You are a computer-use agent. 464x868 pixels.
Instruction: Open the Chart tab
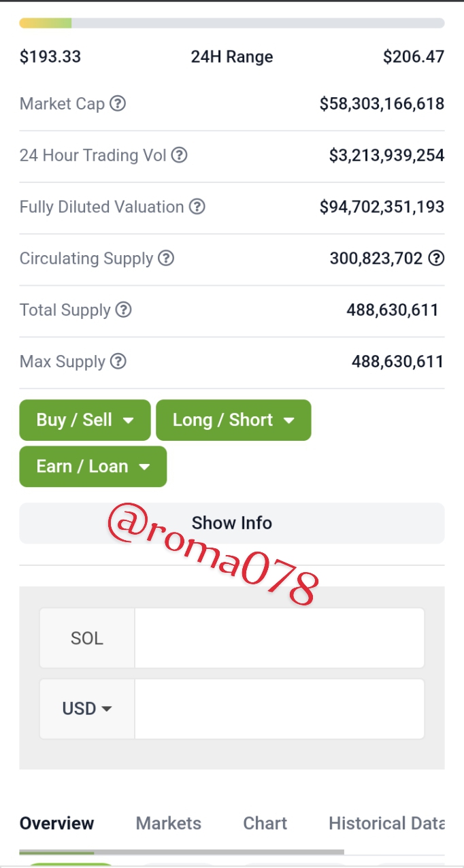265,823
